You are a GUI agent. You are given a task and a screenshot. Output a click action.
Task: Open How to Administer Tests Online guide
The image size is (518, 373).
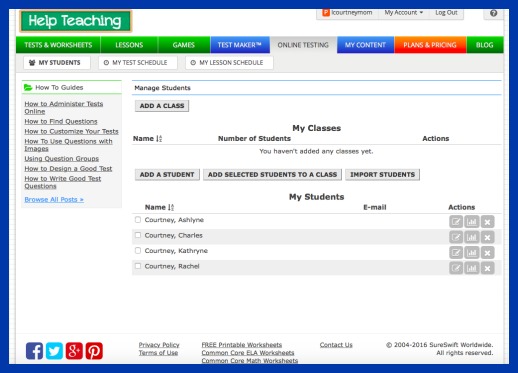pos(64,108)
